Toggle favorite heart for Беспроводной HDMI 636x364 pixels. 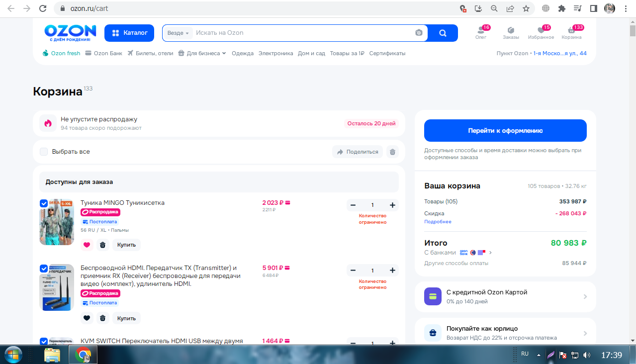87,318
